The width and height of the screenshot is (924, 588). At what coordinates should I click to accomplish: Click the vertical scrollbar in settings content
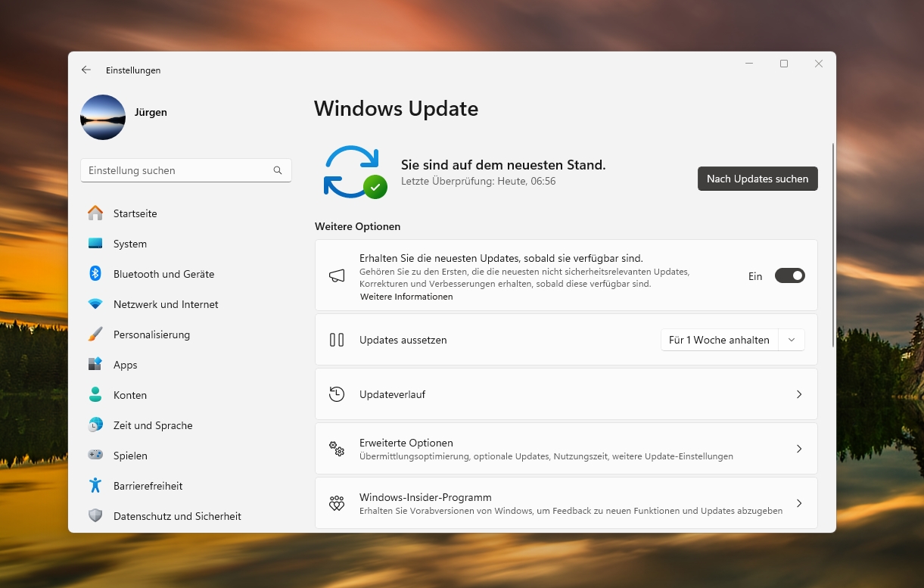click(x=833, y=244)
